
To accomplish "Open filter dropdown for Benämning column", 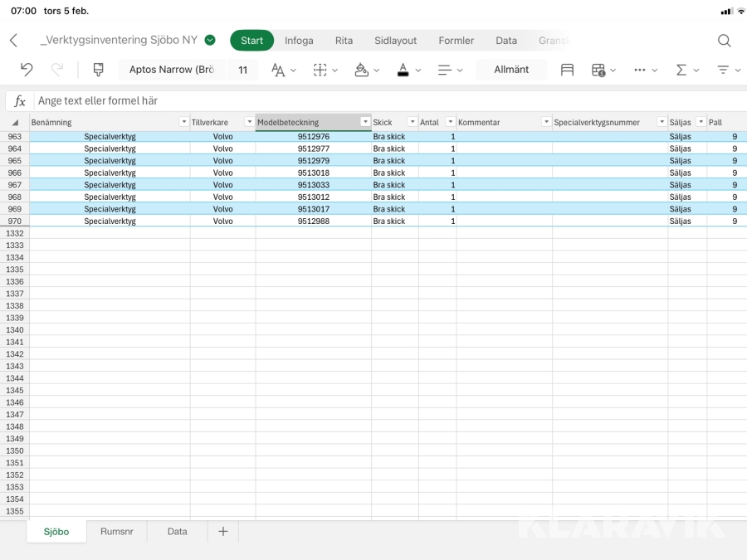I will click(x=183, y=123).
